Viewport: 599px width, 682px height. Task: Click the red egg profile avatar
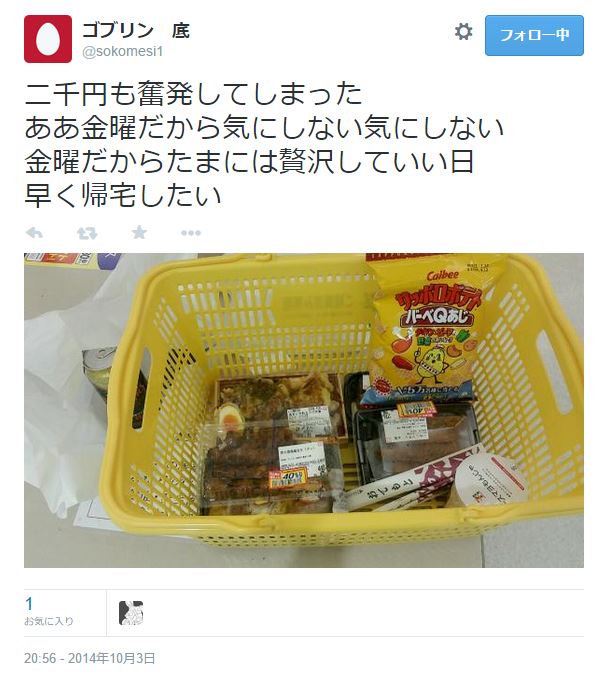tap(48, 39)
